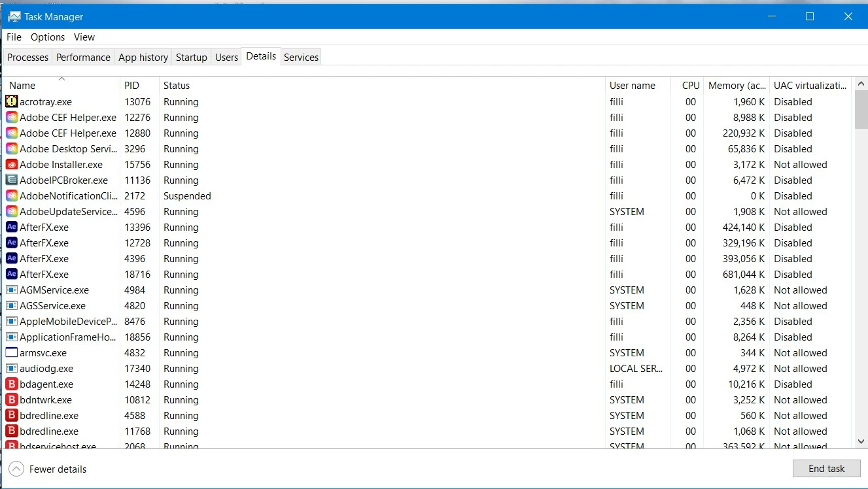Image resolution: width=868 pixels, height=489 pixels.
Task: Select the Details tab
Action: 261,56
